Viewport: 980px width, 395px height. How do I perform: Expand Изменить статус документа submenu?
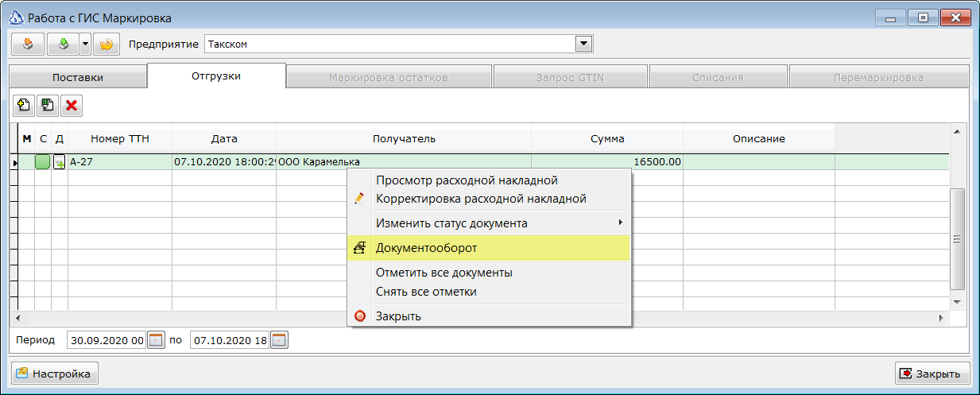(490, 223)
